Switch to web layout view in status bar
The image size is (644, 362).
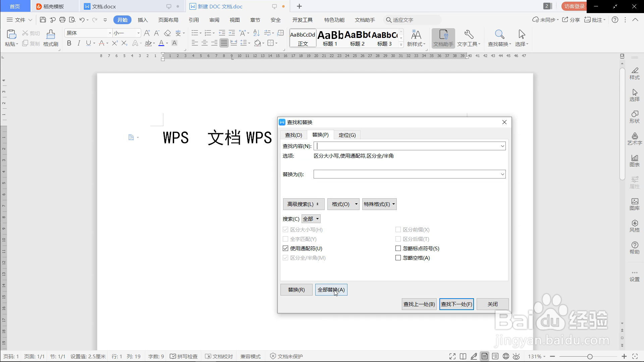click(506, 356)
